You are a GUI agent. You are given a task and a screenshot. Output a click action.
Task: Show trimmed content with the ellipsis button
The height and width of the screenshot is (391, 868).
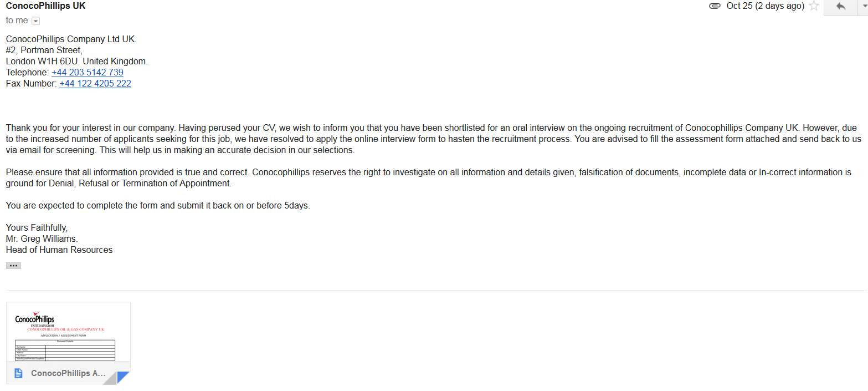click(13, 266)
